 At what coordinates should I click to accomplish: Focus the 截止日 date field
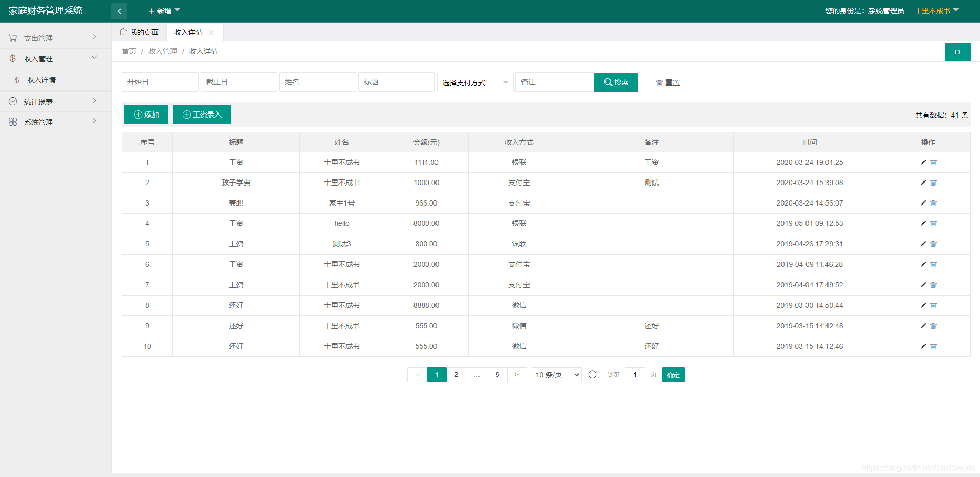pyautogui.click(x=239, y=82)
